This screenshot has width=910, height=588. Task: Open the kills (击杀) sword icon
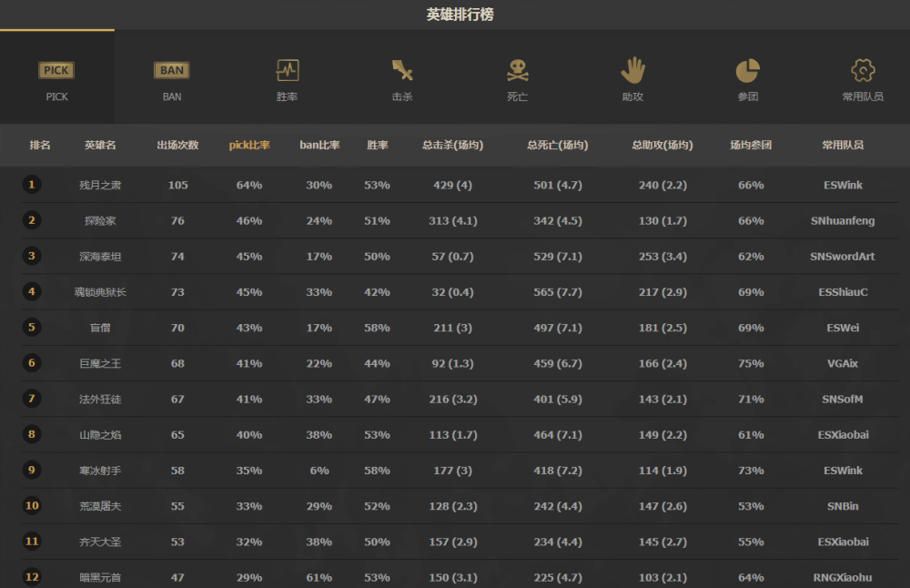point(402,70)
